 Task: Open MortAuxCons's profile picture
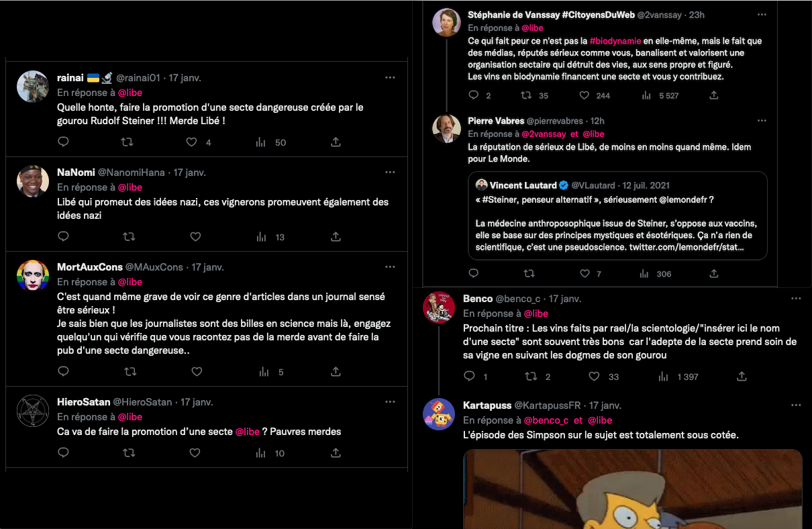[33, 276]
